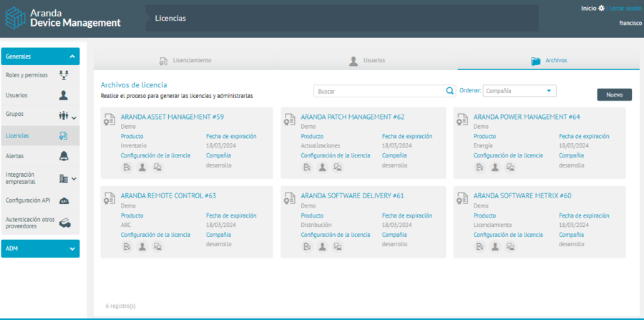Open devices config icon for POWER MANAGEMENT #64
This screenshot has width=644, height=320.
(510, 168)
